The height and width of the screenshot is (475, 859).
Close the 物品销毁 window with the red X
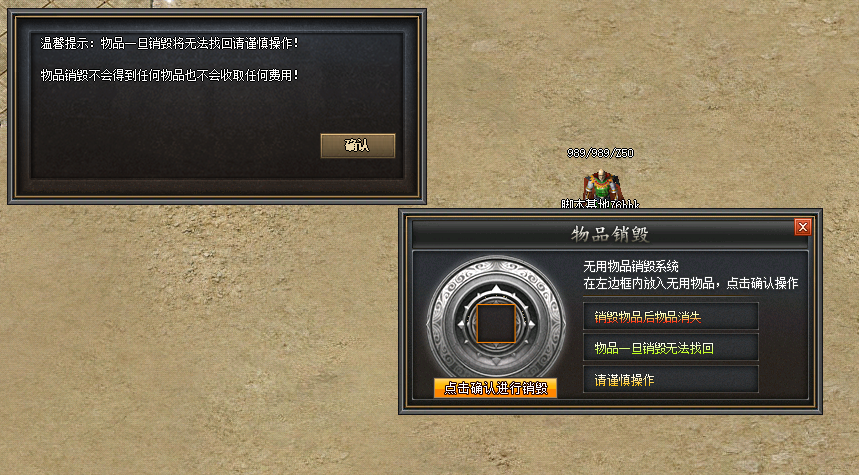pyautogui.click(x=803, y=227)
